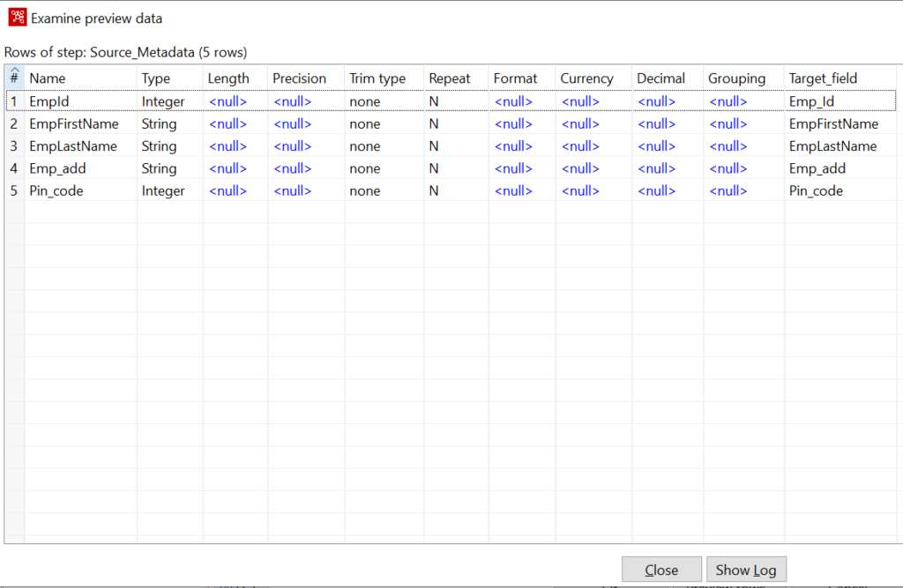Image resolution: width=903 pixels, height=588 pixels.
Task: Click the row number 3 header cell
Action: [13, 145]
